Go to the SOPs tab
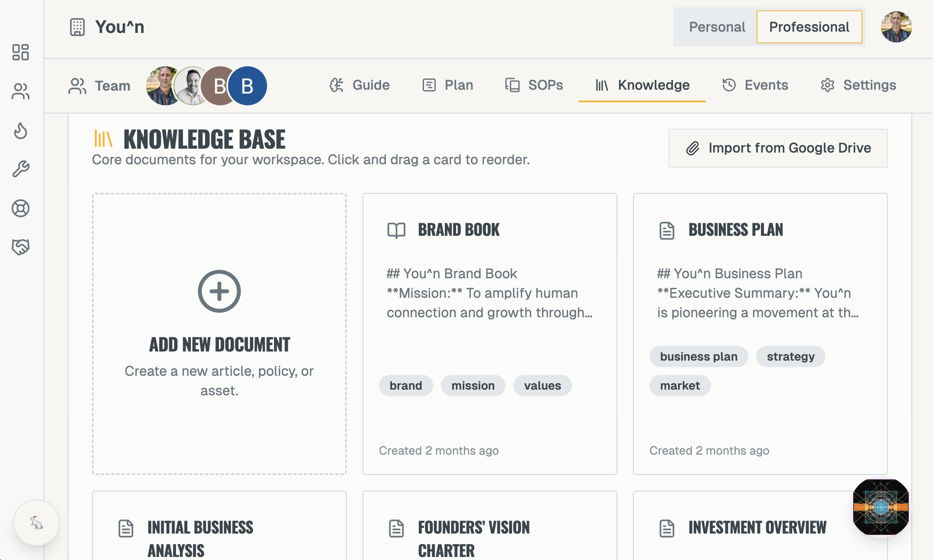933x560 pixels. tap(534, 85)
